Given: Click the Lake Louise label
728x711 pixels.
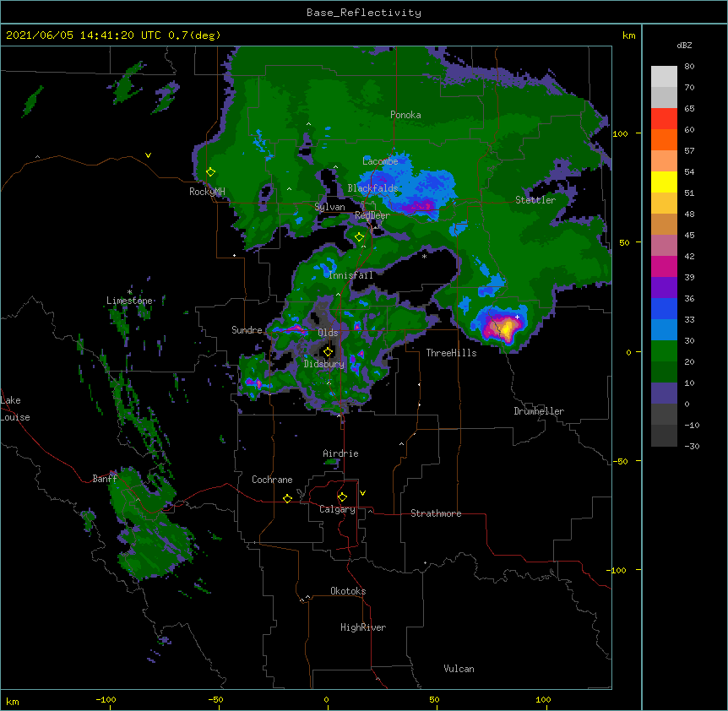Looking at the screenshot, I should click(14, 409).
